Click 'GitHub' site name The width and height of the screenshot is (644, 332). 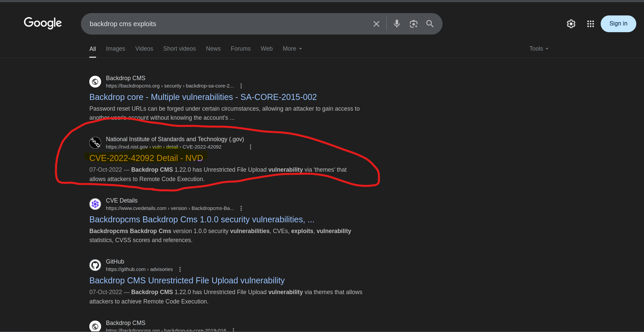click(x=115, y=262)
